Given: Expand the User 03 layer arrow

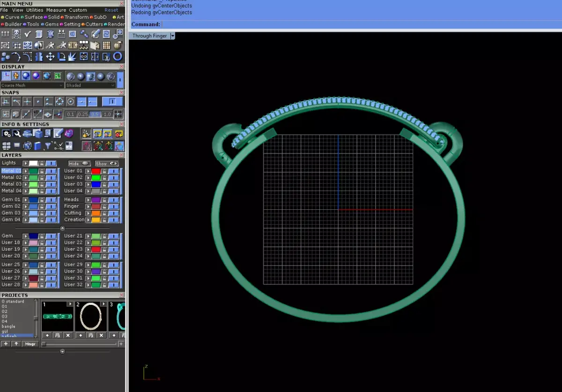Looking at the screenshot, I should coord(88,184).
